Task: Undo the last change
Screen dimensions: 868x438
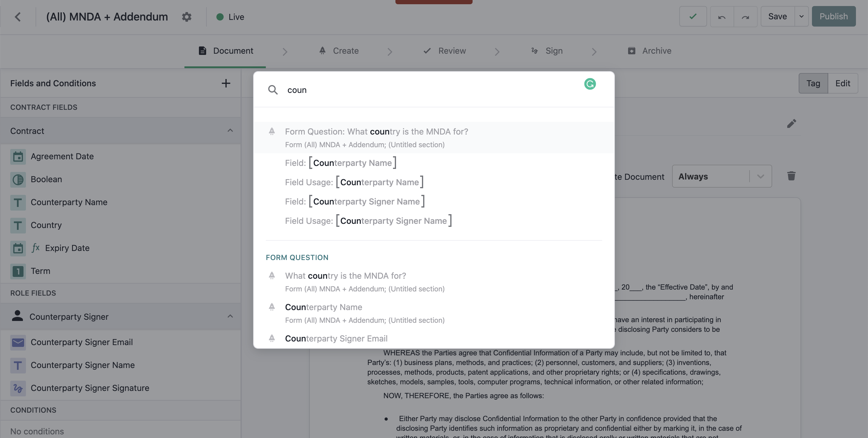Action: click(722, 17)
